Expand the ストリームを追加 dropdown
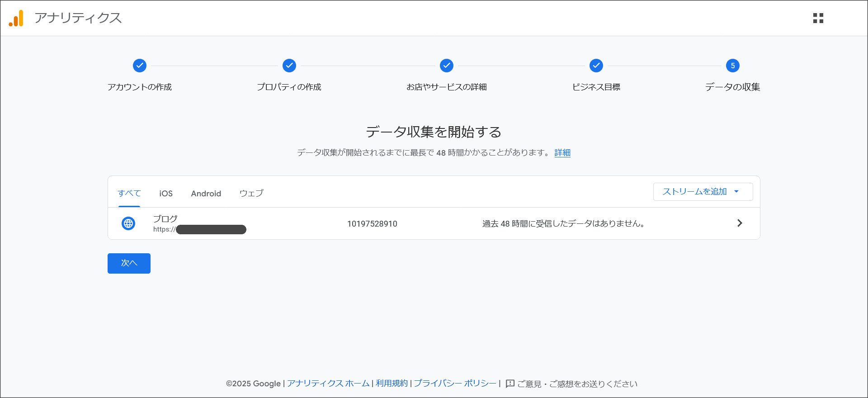The height and width of the screenshot is (398, 868). [703, 192]
